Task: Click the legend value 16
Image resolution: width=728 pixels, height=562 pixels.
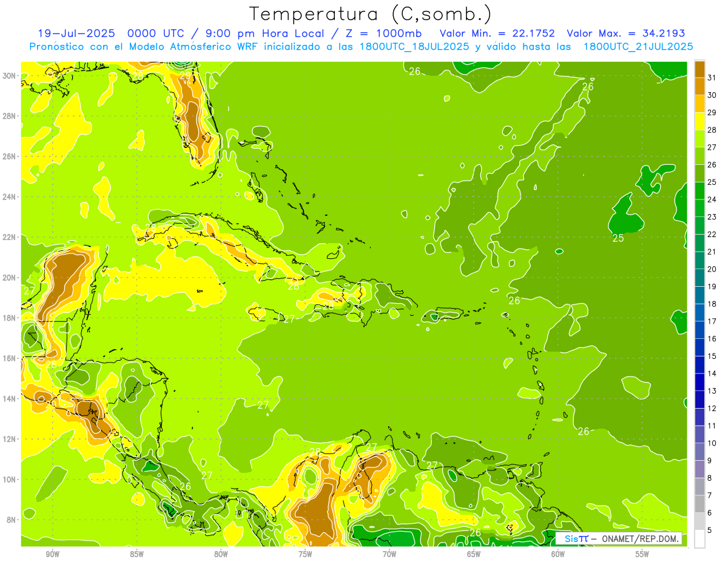Action: [712, 339]
